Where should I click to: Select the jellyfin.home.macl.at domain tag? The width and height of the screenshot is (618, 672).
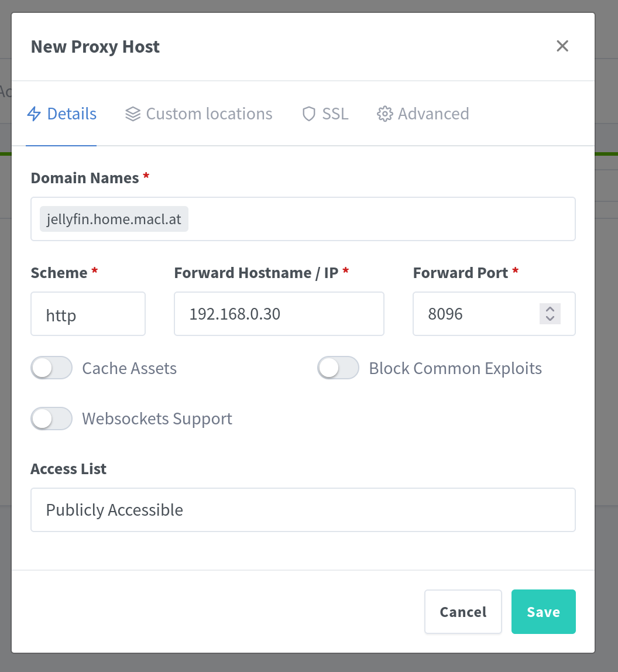(114, 220)
